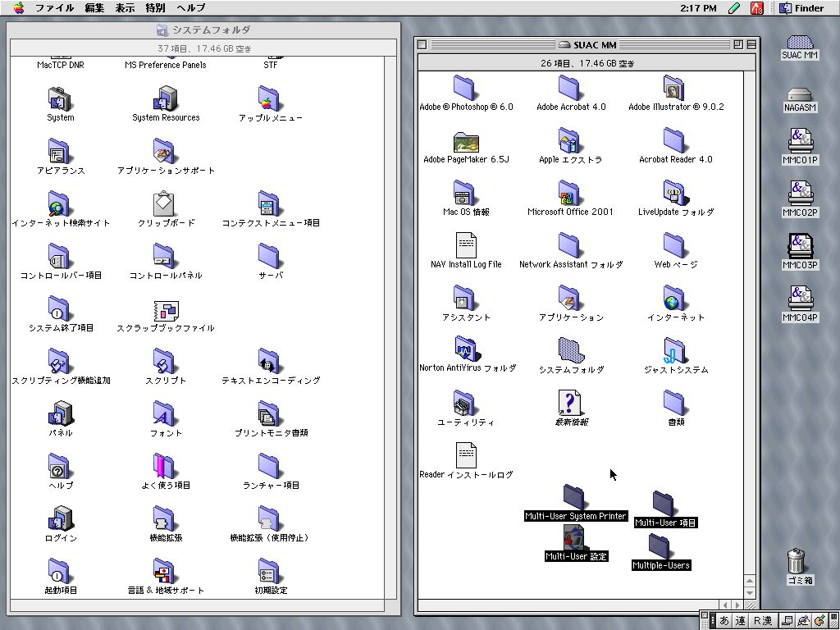Select the よく使う項目 folder
Screen dimensions: 840x630
164,467
